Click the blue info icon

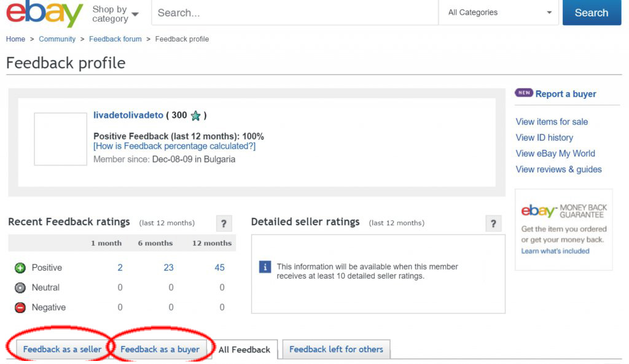[265, 267]
